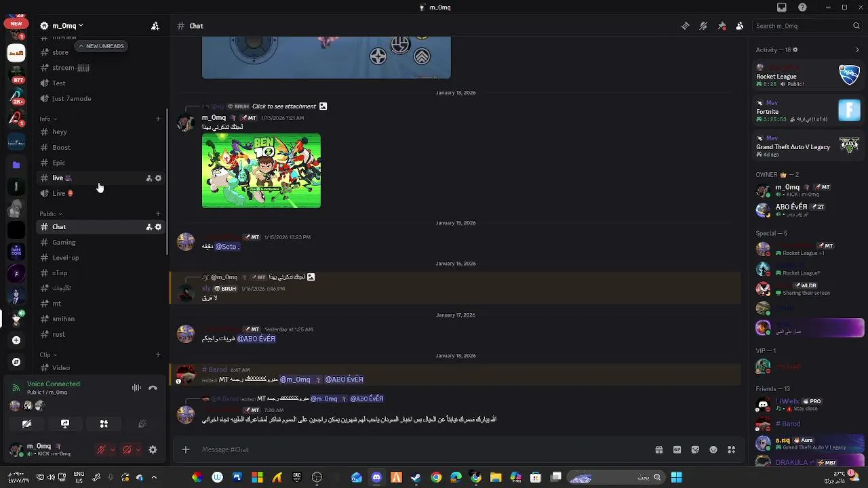
Task: Click plus attachment button in message box
Action: (x=186, y=449)
